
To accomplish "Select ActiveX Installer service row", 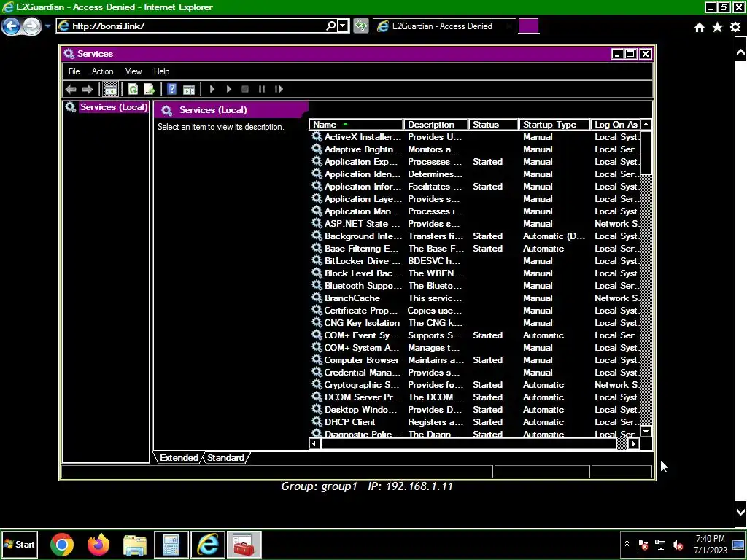I will (x=476, y=136).
